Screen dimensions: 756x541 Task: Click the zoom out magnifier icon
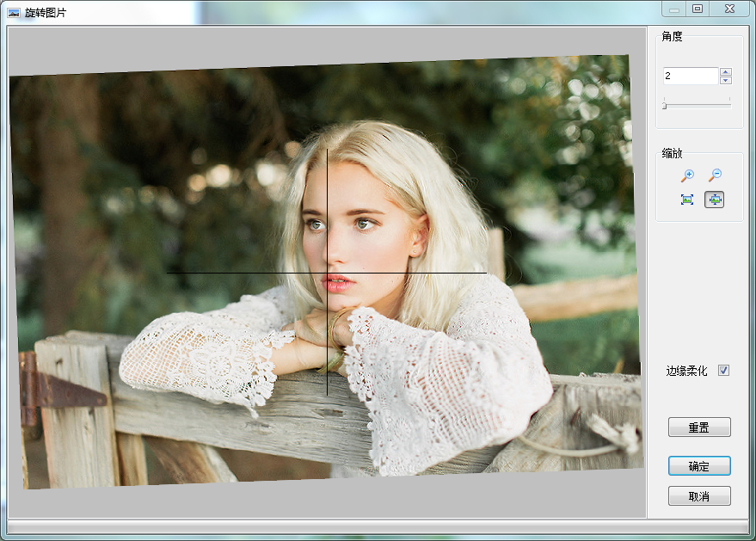pyautogui.click(x=715, y=175)
